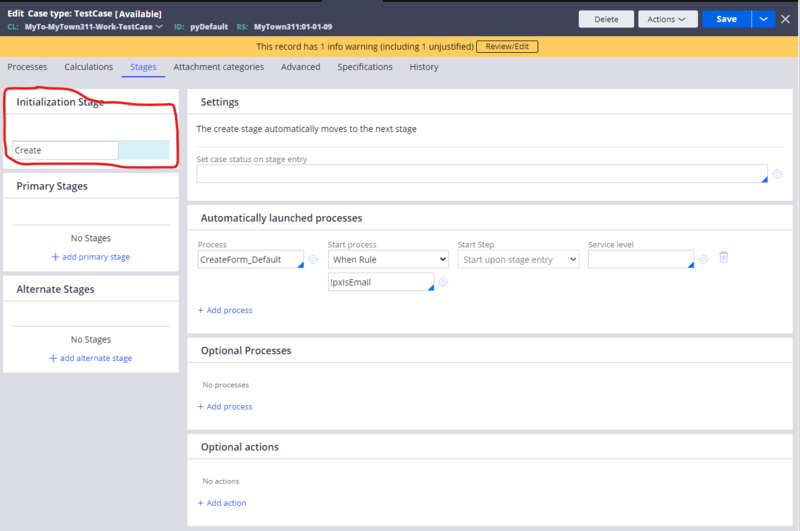The image size is (800, 531).
Task: Open Attachment categories tab
Action: coord(218,67)
